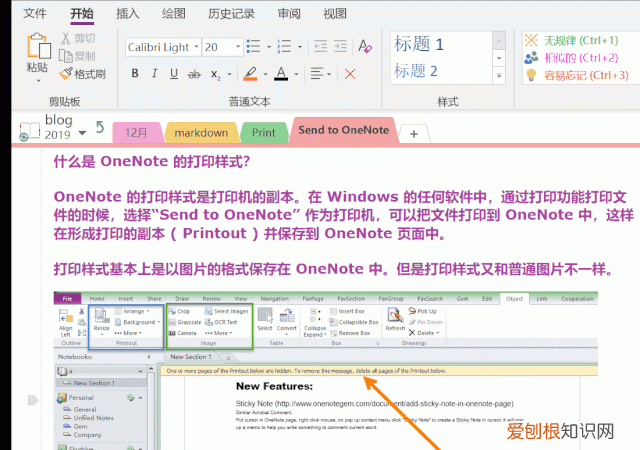Open the 12月 section tab

pos(137,133)
